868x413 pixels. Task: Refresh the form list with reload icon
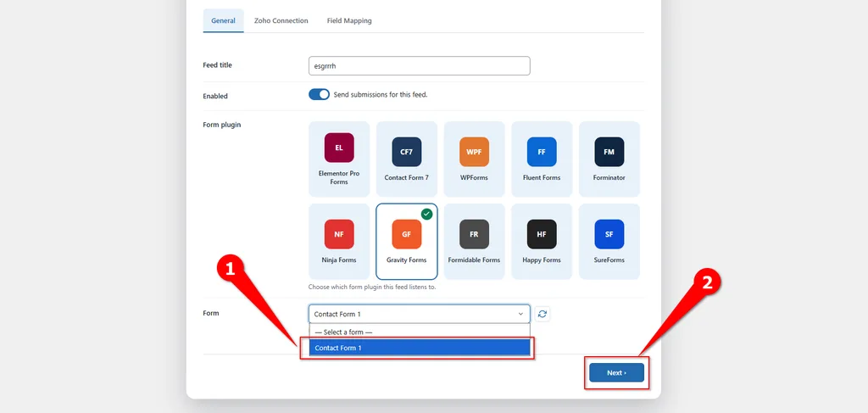tap(542, 314)
